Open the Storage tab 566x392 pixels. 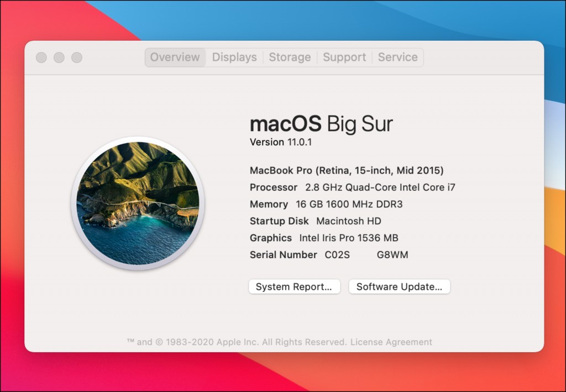pos(290,58)
